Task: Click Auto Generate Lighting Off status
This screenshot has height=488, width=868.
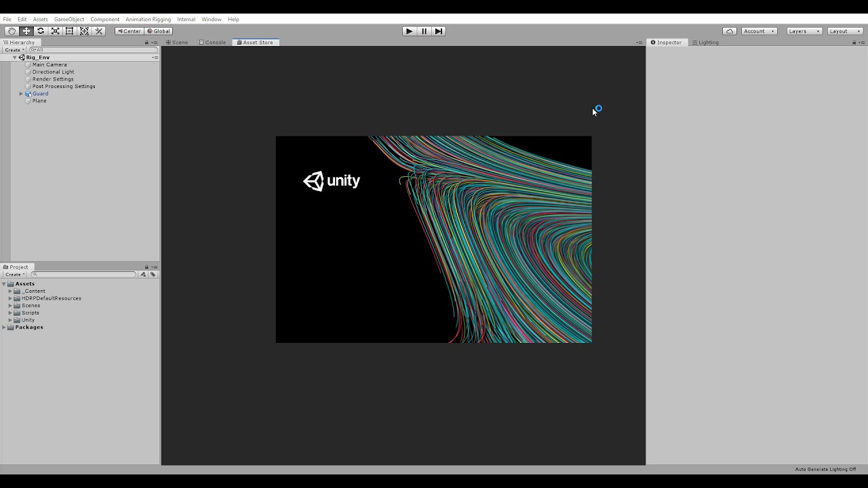Action: point(825,469)
